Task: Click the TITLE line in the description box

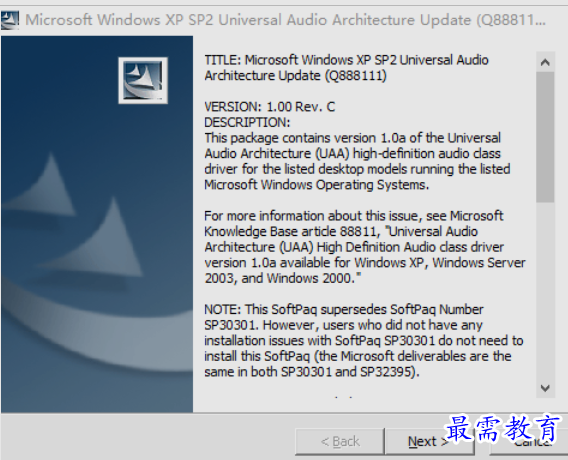Action: (346, 68)
